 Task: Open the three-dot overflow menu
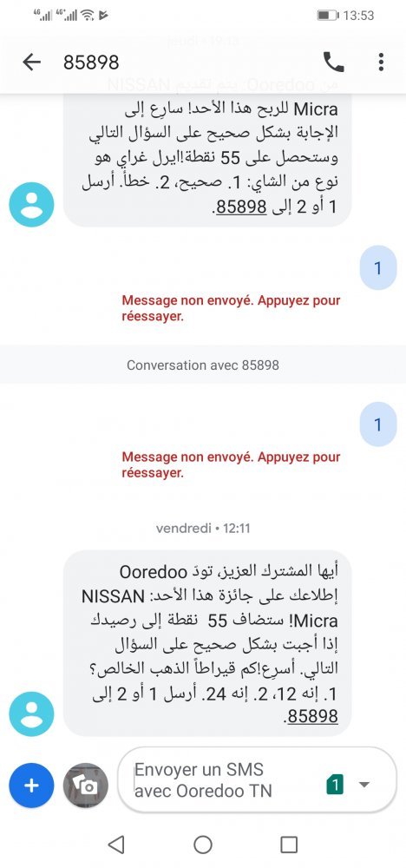coord(381,62)
